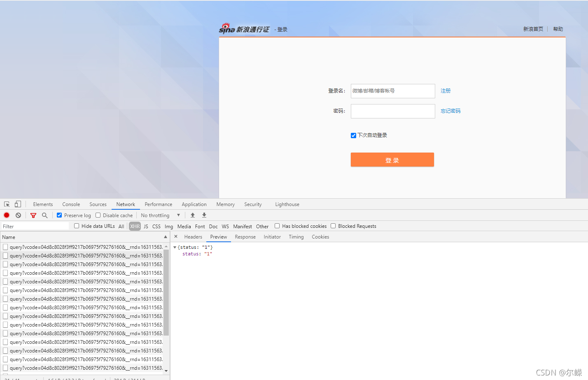Filter requests by All types
The width and height of the screenshot is (588, 380).
[121, 226]
